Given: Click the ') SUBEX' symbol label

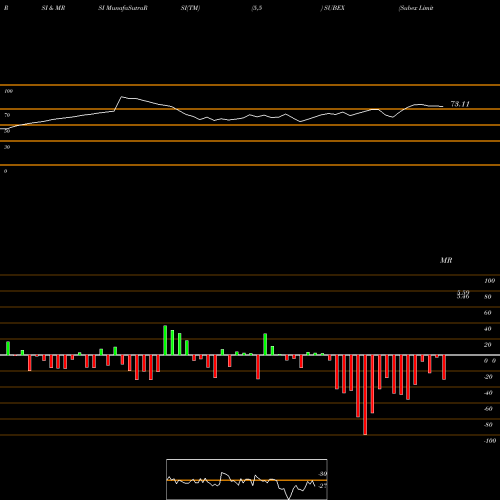Looking at the screenshot, I should pos(333,8).
